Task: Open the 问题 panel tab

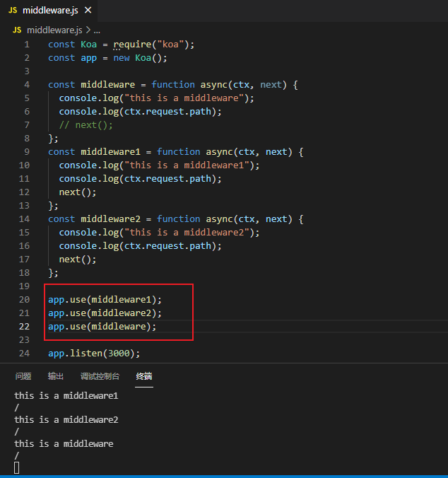Action: 23,376
